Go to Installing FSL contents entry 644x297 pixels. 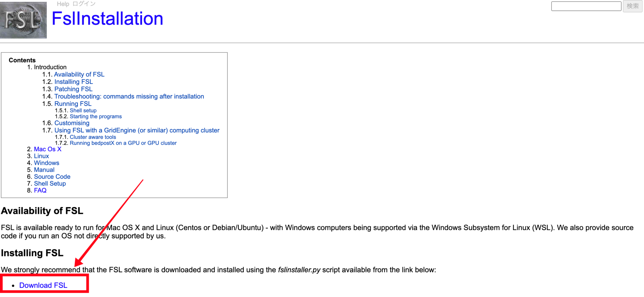pos(74,82)
